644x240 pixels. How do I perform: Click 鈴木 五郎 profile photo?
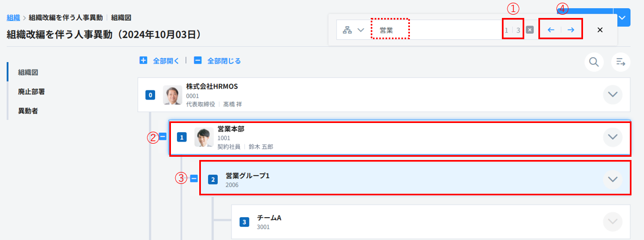pyautogui.click(x=204, y=138)
